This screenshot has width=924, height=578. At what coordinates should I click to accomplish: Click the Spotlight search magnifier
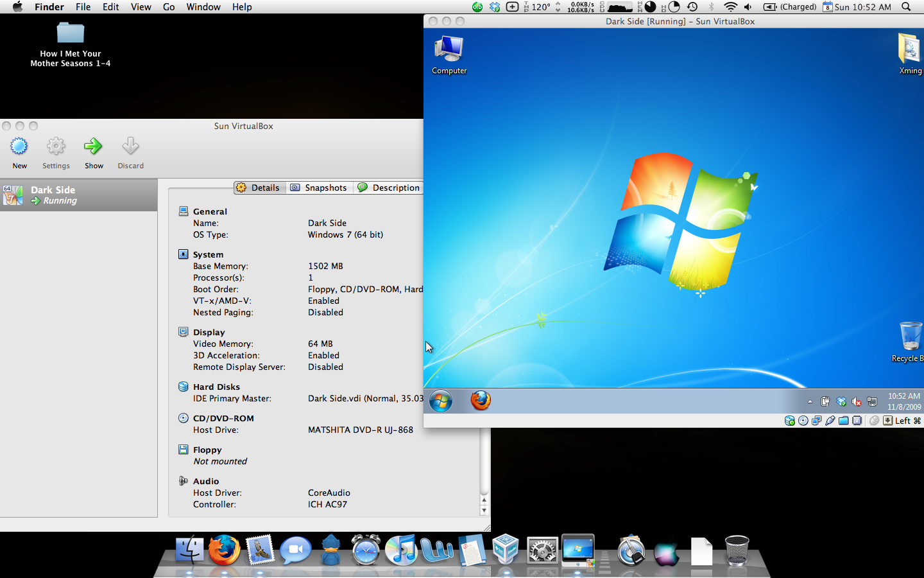[x=906, y=7]
